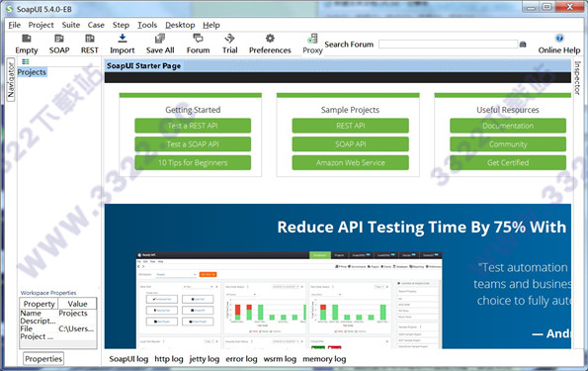Click the Test a REST API button
The width and height of the screenshot is (588, 371).
(193, 126)
